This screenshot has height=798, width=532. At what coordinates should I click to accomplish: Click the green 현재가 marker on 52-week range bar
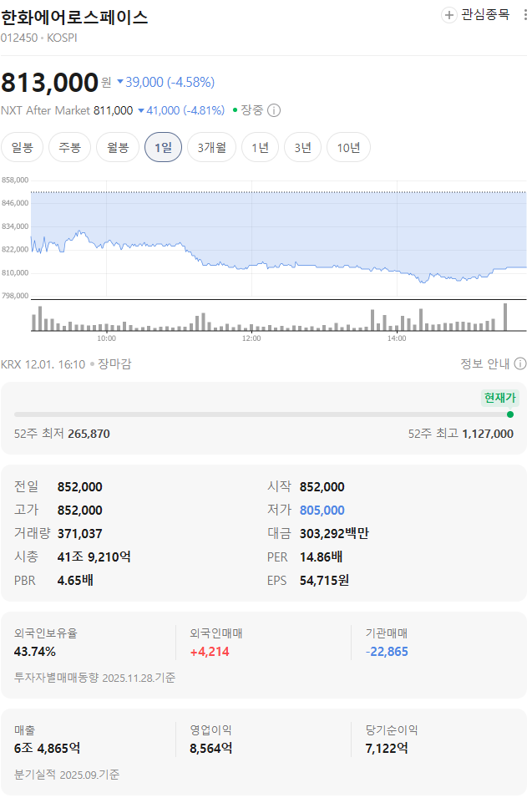click(510, 414)
